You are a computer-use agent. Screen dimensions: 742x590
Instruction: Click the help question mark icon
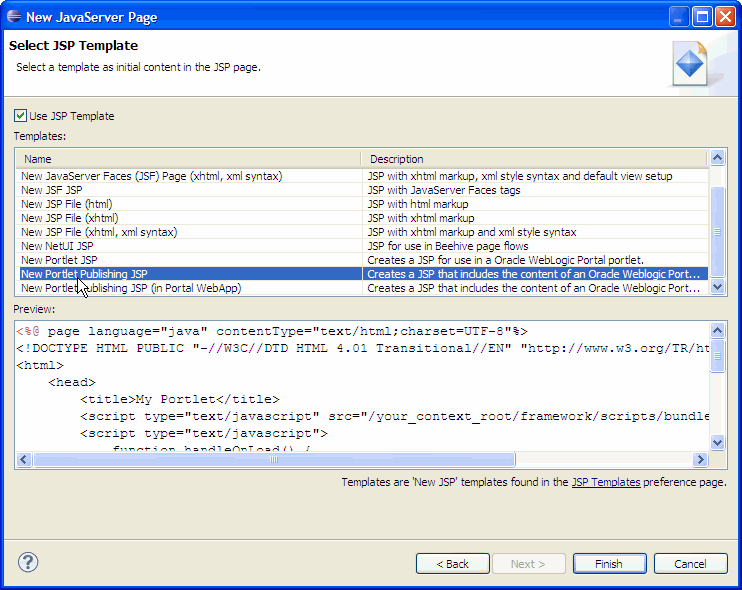coord(28,563)
